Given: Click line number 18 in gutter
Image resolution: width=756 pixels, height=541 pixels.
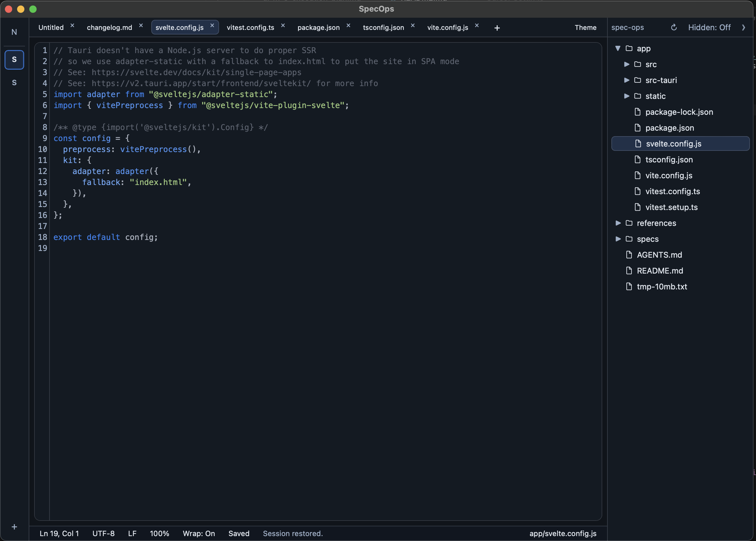Looking at the screenshot, I should pyautogui.click(x=43, y=237).
